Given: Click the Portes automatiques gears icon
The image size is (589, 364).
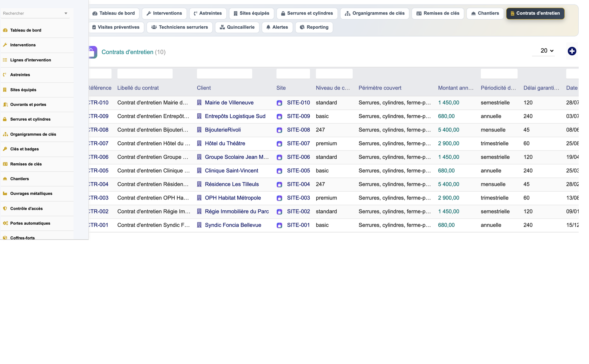Looking at the screenshot, I should 5,223.
